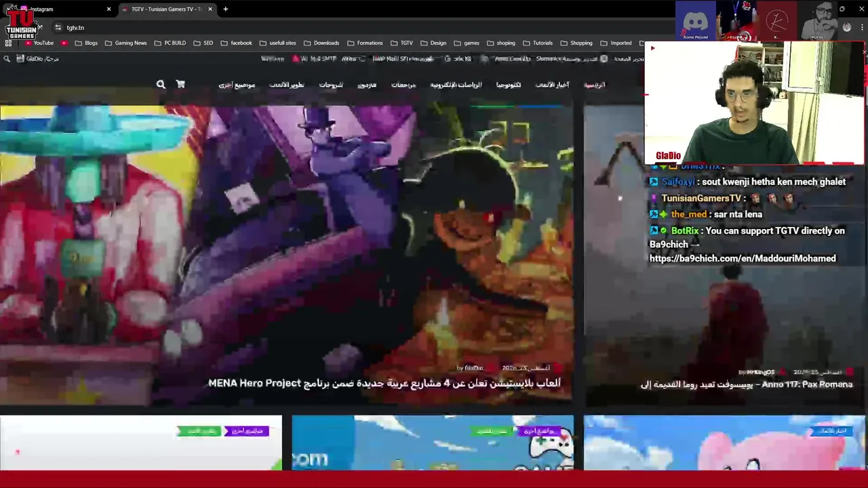868x488 pixels.
Task: Open new tab with plus button
Action: 225,9
